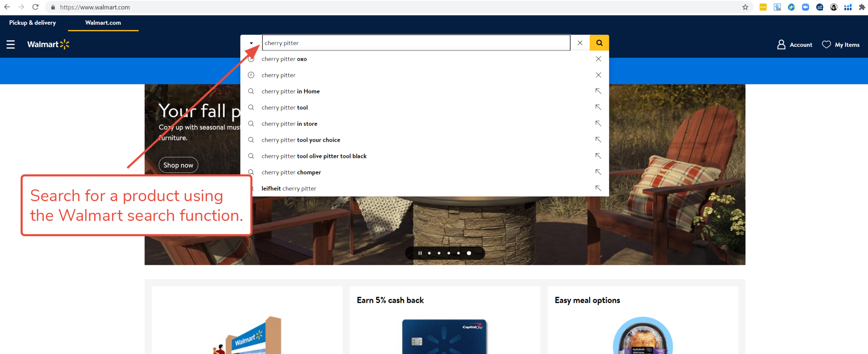This screenshot has width=868, height=354.
Task: Open the browser extensions puzzle-piece menu
Action: pos(862,7)
